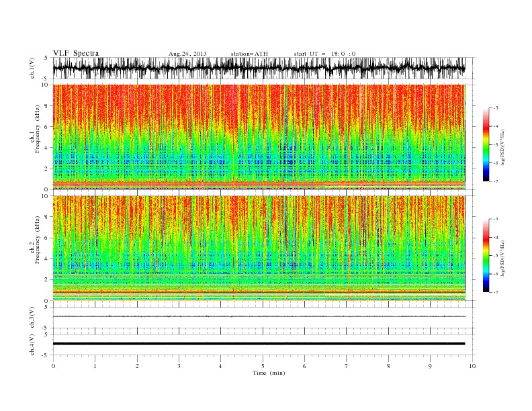Screen dimensions: 532x411
Task: Click the 'start UT = 18:0 :0' label
Action: click(x=324, y=54)
